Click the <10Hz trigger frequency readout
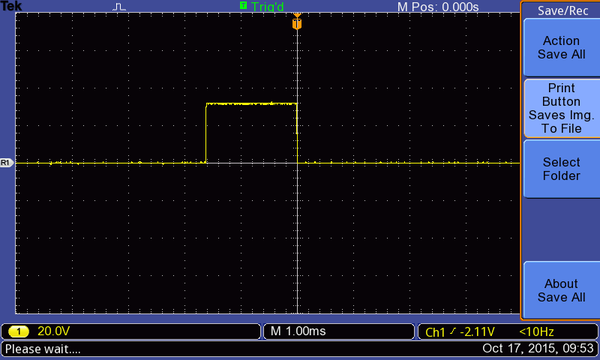Screen dimensions: 600x360 (x=536, y=332)
